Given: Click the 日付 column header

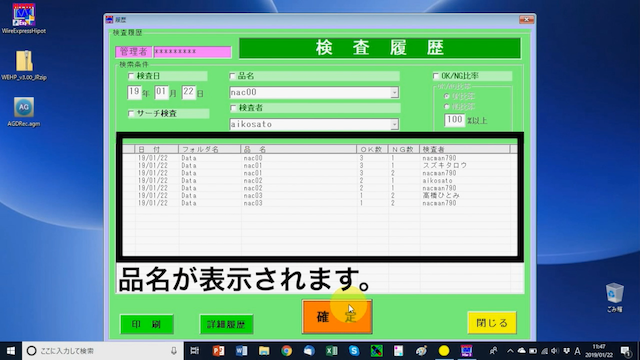Looking at the screenshot, I should point(156,149).
